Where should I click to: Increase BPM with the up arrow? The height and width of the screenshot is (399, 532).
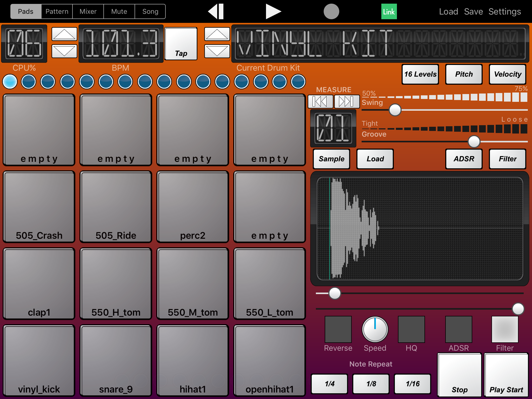tap(64, 34)
